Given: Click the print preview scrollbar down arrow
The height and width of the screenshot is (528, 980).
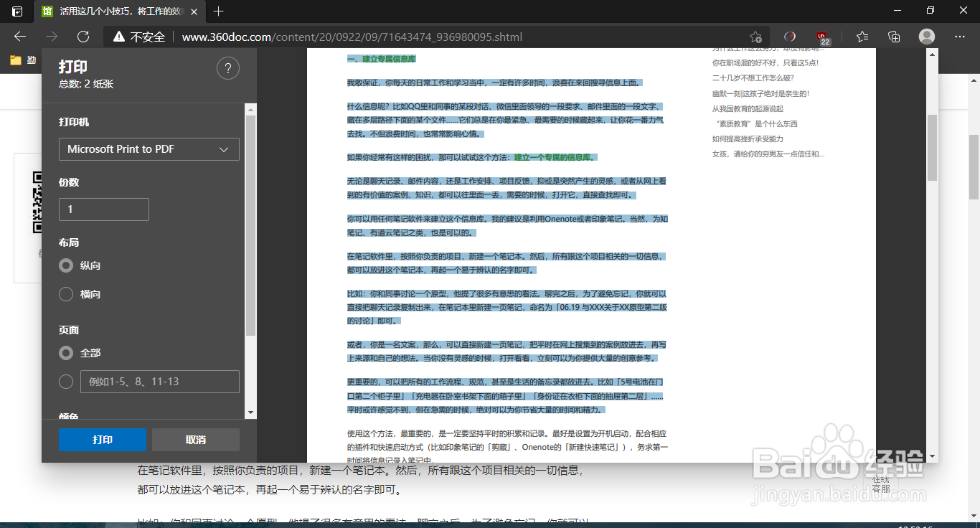Looking at the screenshot, I should pyautogui.click(x=932, y=456).
